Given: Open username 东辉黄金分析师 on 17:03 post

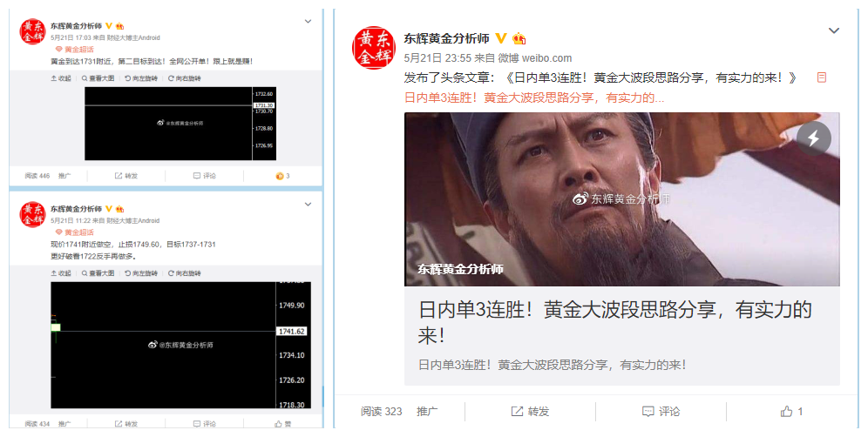Looking at the screenshot, I should pos(77,26).
